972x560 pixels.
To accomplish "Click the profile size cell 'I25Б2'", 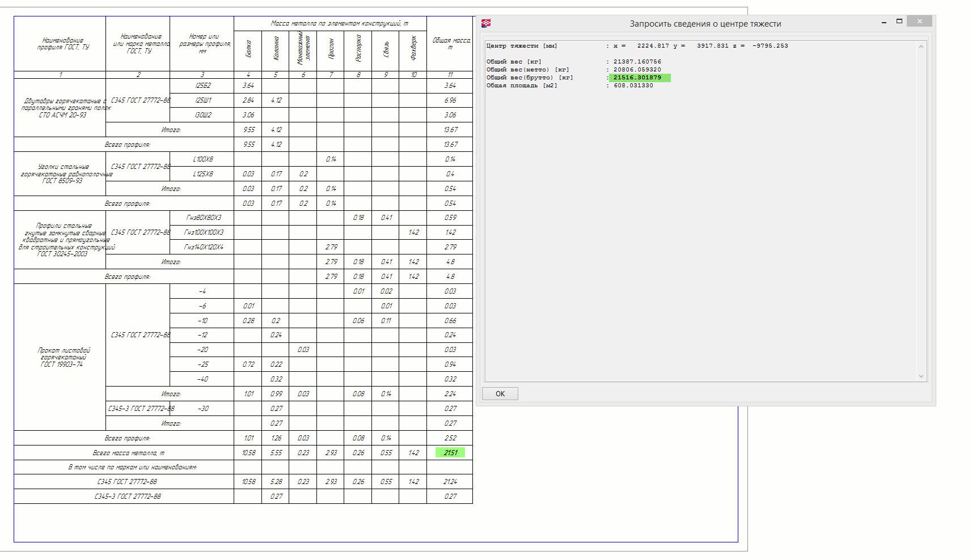I will click(x=202, y=86).
